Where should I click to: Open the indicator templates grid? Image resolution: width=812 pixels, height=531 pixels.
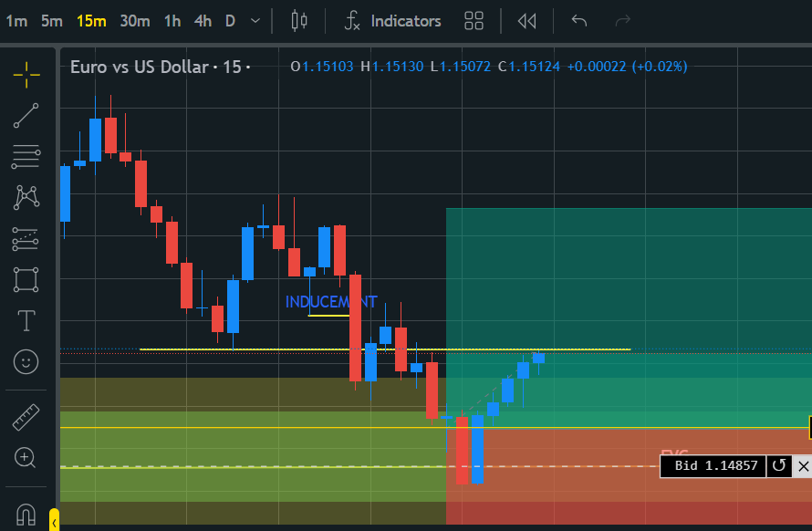(x=474, y=21)
